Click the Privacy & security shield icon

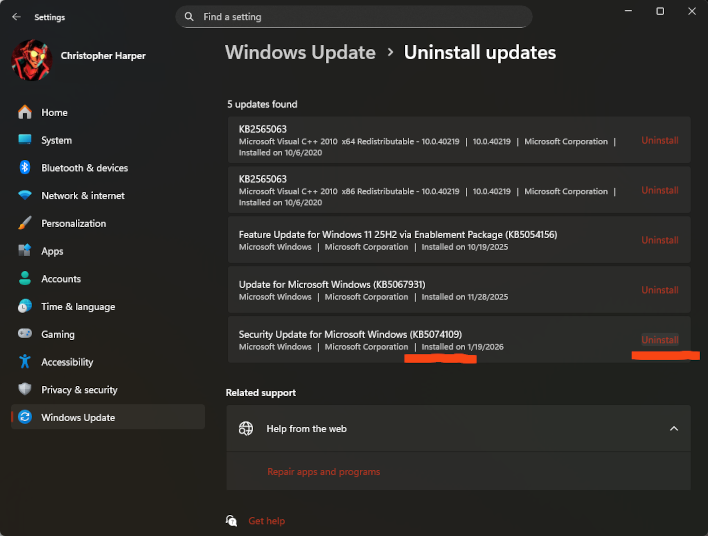coord(25,389)
